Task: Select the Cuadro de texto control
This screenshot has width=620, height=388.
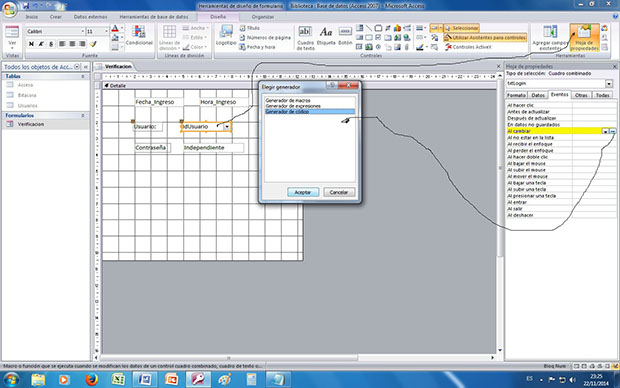Action: pyautogui.click(x=305, y=38)
